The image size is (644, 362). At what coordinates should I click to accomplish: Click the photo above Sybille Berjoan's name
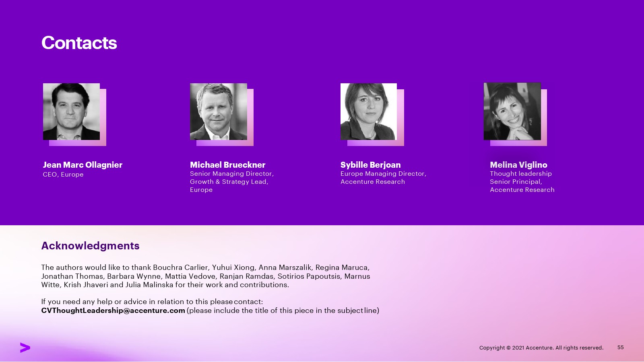click(x=369, y=112)
